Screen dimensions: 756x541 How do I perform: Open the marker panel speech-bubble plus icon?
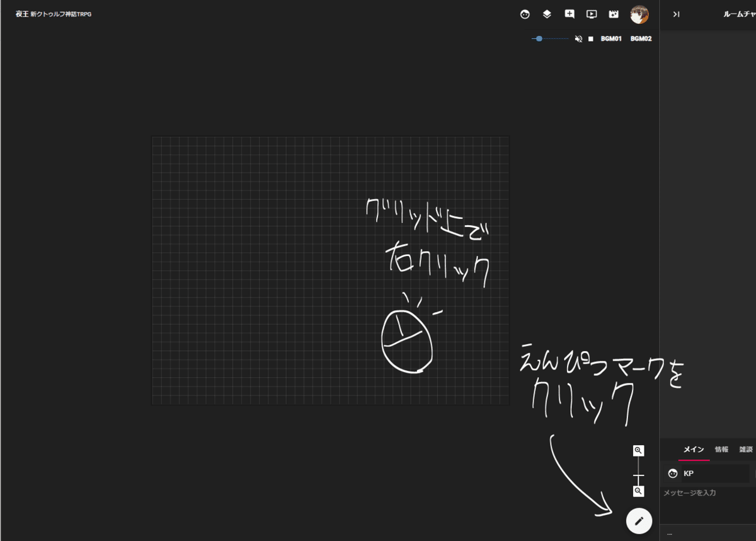tap(570, 14)
